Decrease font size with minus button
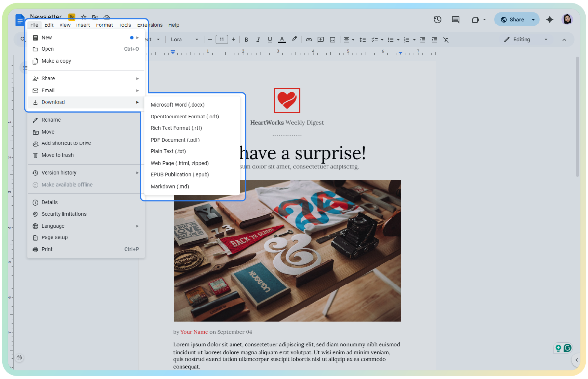Screen dimensions: 588x379 click(x=210, y=40)
